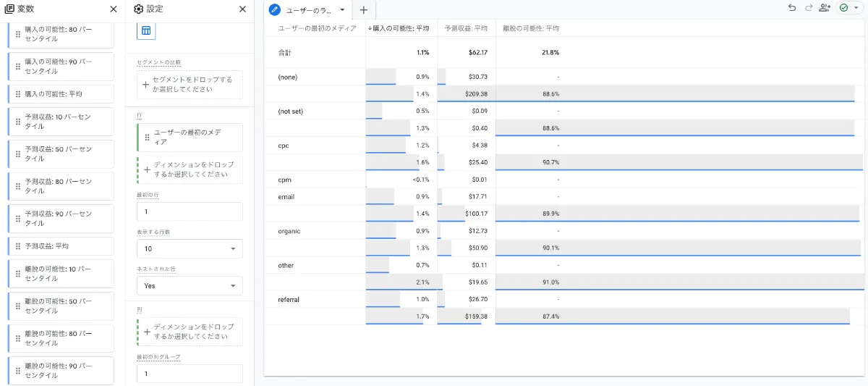
Task: Sort by 購入の可能性: 平均 column header
Action: [399, 28]
